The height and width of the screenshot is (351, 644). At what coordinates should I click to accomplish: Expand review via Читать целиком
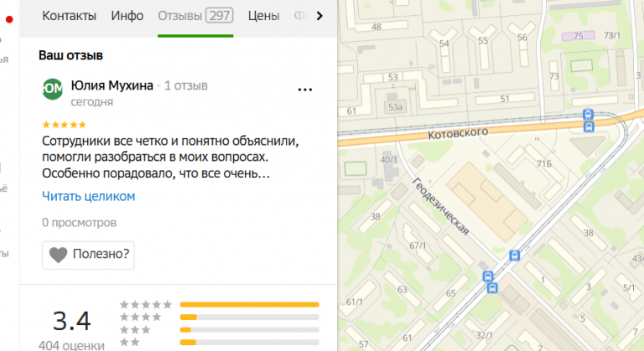point(88,196)
